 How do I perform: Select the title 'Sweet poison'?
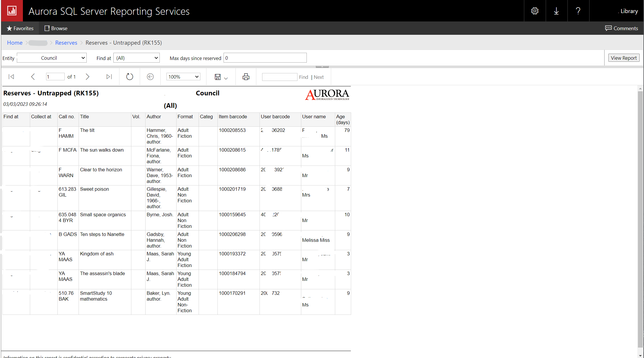(95, 189)
